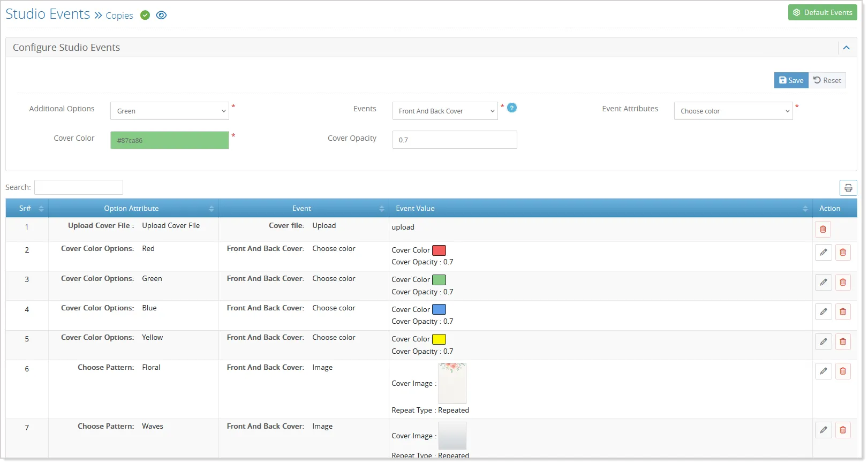Image resolution: width=868 pixels, height=464 pixels.
Task: Click the print table icon
Action: coord(848,188)
